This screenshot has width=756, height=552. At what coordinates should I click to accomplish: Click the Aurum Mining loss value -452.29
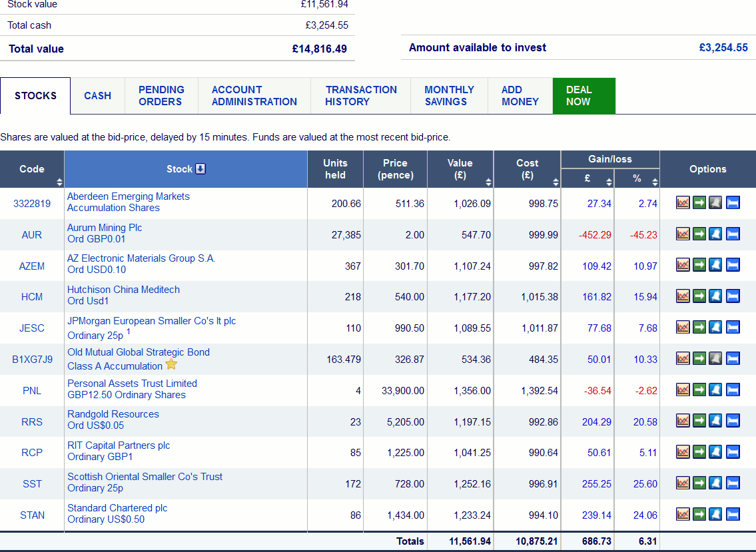595,235
